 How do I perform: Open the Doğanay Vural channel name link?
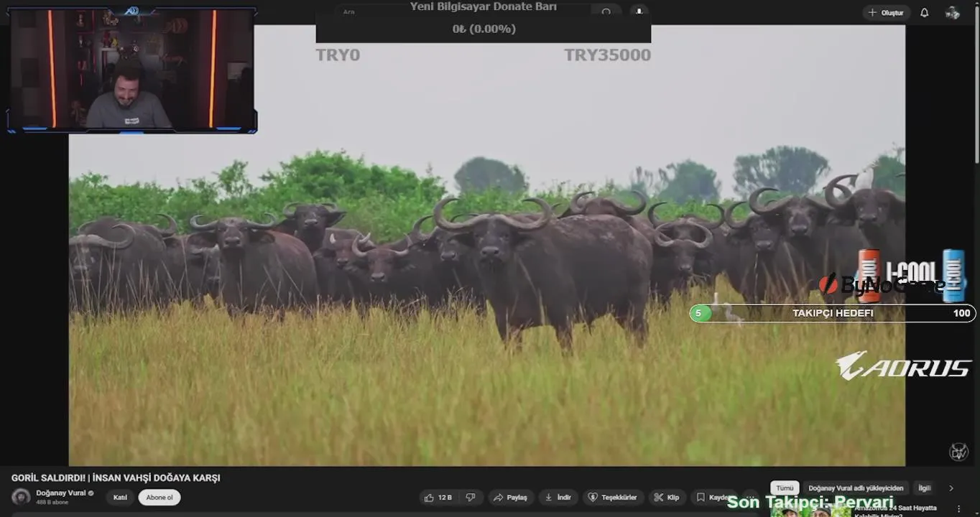click(61, 493)
